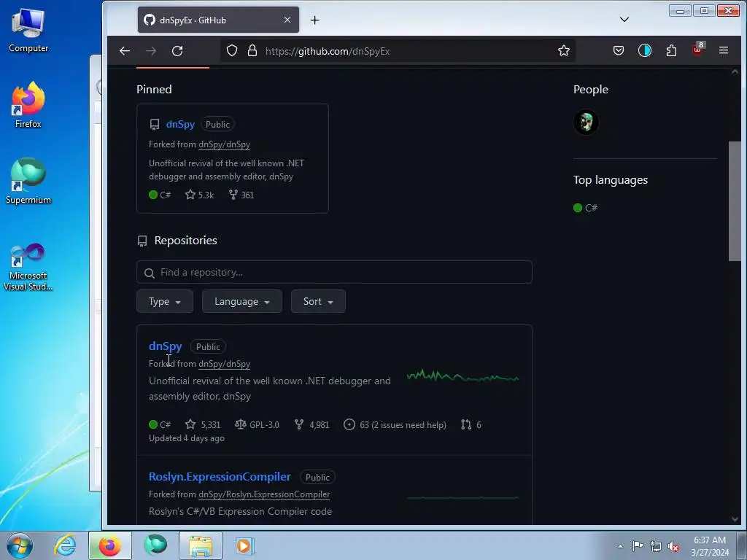Screen dimensions: 747x560
Task: Open the People member avatar
Action: tap(586, 122)
